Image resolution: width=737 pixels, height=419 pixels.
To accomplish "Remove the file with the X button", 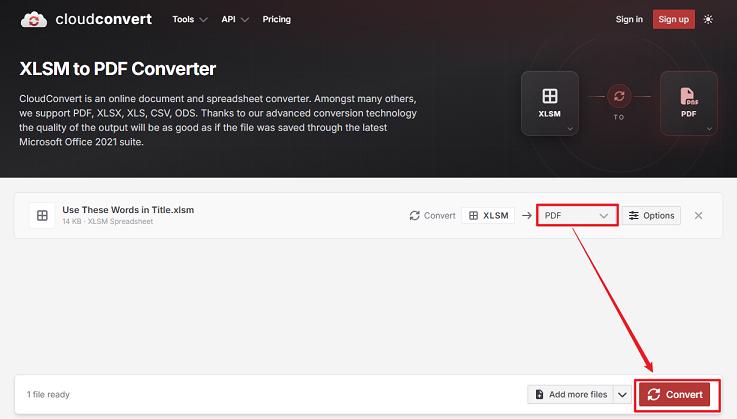I will (x=698, y=215).
